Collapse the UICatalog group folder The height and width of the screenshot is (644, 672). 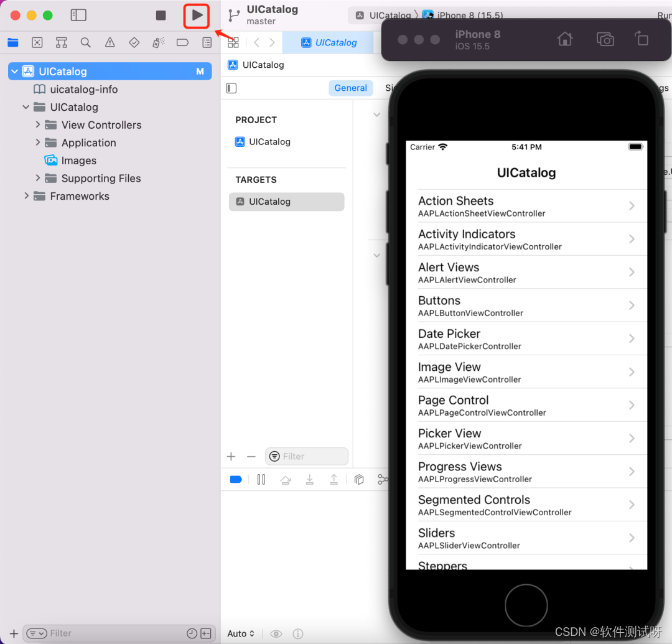[26, 107]
